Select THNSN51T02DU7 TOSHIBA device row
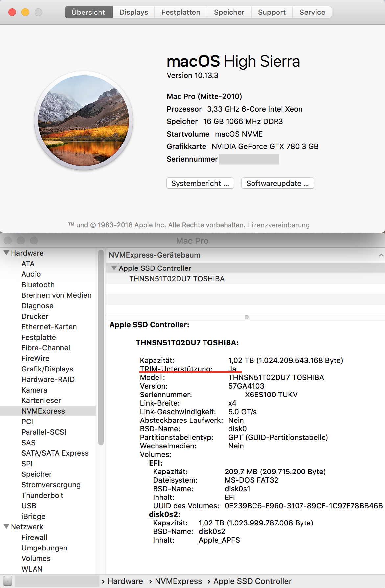The height and width of the screenshot is (588, 385). coord(245,279)
